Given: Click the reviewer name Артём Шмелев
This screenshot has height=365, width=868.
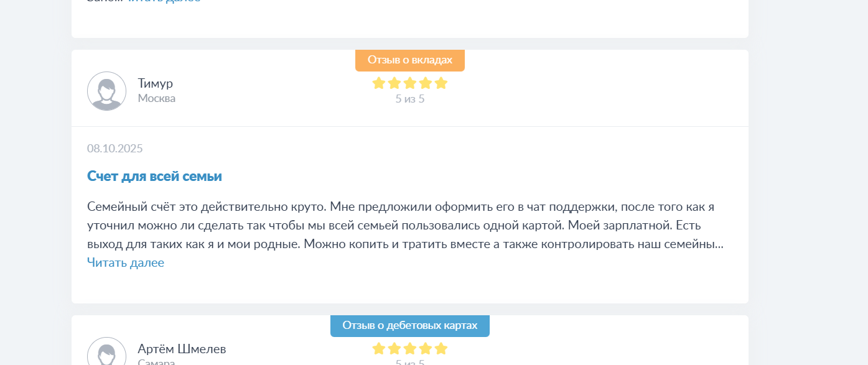Looking at the screenshot, I should click(182, 349).
